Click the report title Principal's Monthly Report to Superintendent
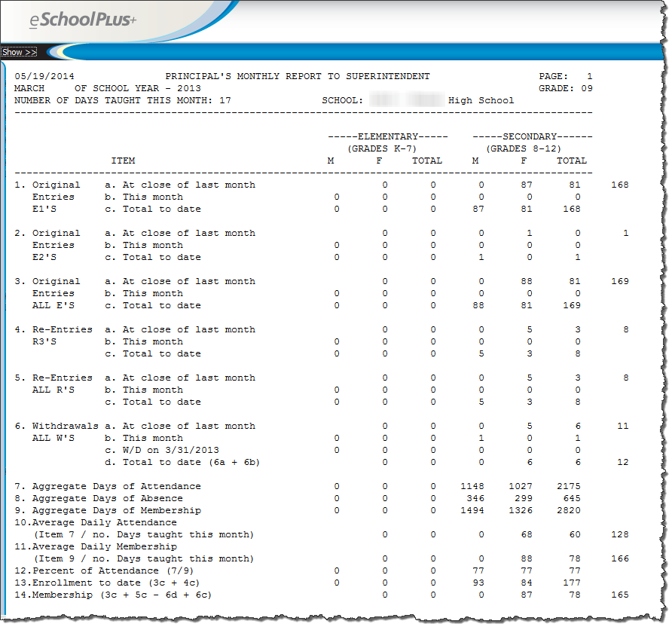 click(297, 76)
